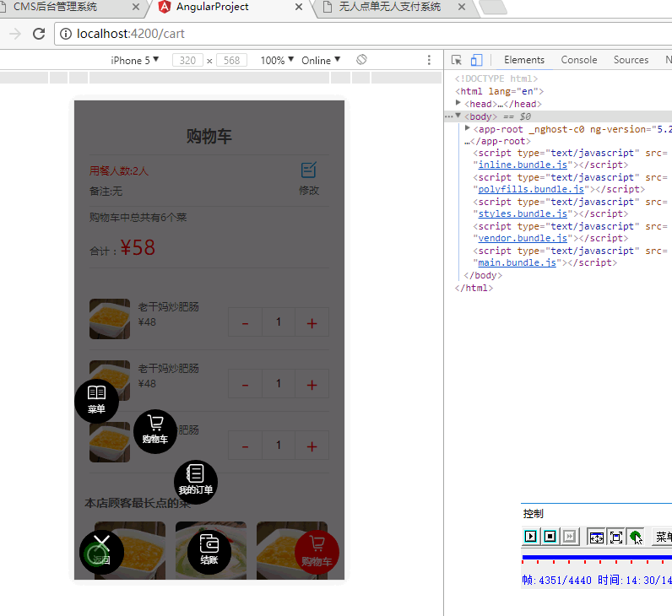
Task: Open 我的订单 circular button
Action: click(196, 482)
